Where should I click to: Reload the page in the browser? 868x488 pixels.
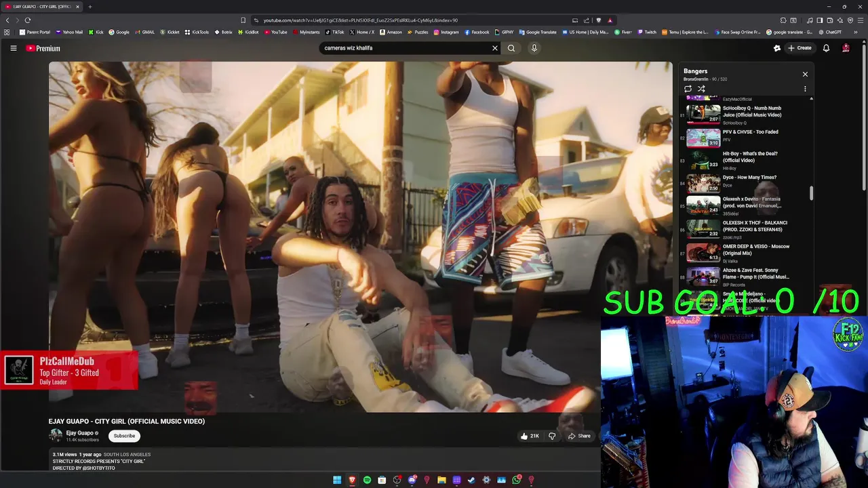click(28, 20)
